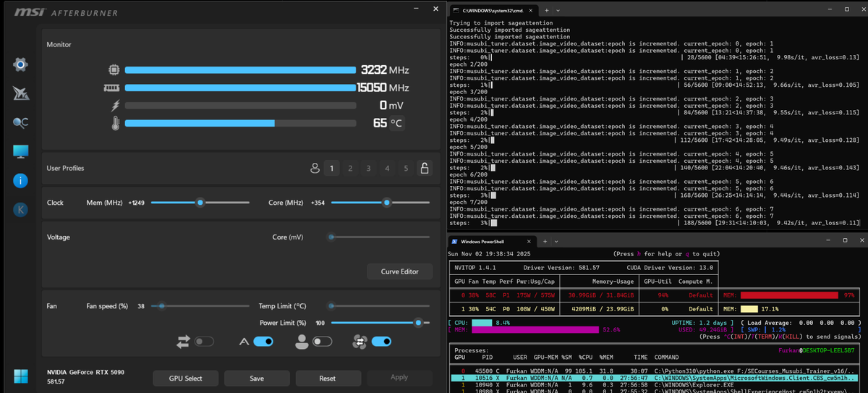Image resolution: width=868 pixels, height=393 pixels.
Task: Adjust the Temp Limit slider
Action: pos(380,306)
